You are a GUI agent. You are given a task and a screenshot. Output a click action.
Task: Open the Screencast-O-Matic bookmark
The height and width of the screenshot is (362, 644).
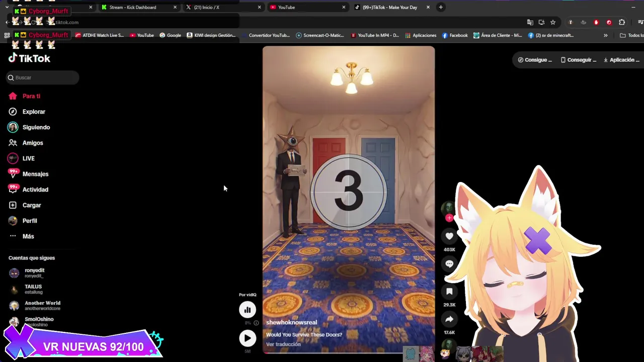[320, 35]
